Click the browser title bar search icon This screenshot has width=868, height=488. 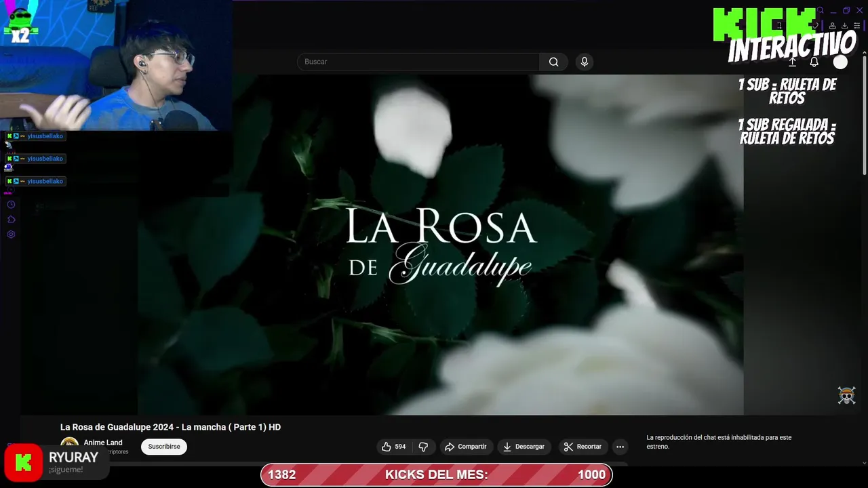tap(821, 10)
